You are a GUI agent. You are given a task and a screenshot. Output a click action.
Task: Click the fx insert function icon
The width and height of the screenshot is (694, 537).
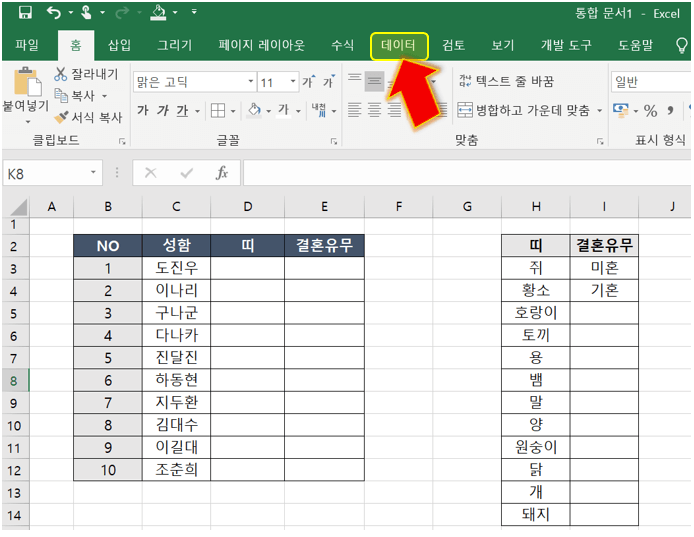[x=222, y=173]
